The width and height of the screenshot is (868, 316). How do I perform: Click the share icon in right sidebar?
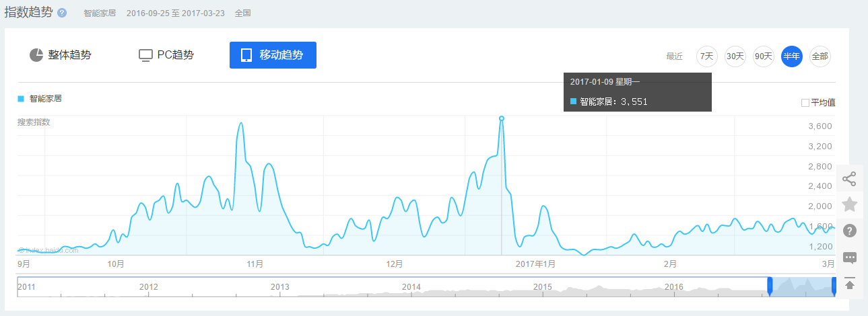(x=849, y=179)
